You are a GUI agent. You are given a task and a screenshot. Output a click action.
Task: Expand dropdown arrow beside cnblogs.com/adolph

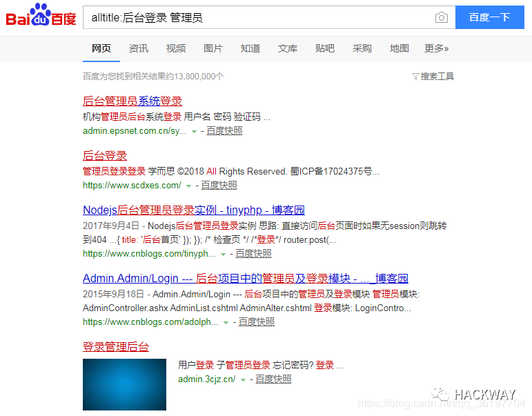coord(226,323)
